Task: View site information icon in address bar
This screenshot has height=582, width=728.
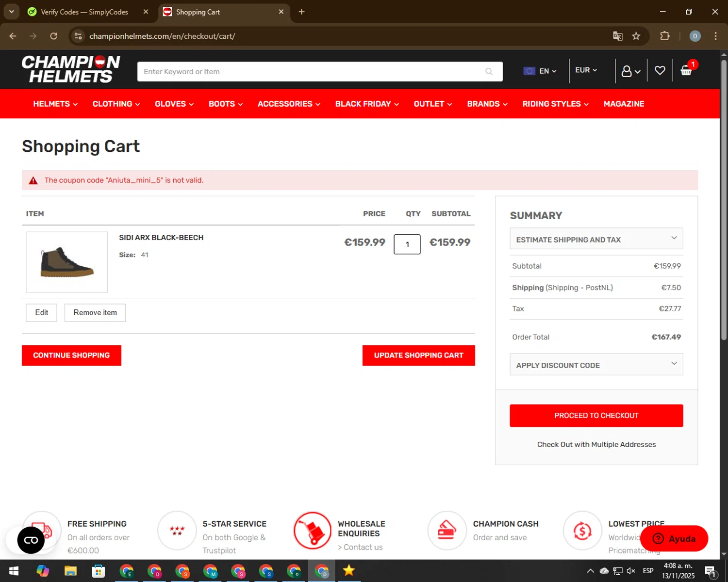Action: [x=78, y=36]
